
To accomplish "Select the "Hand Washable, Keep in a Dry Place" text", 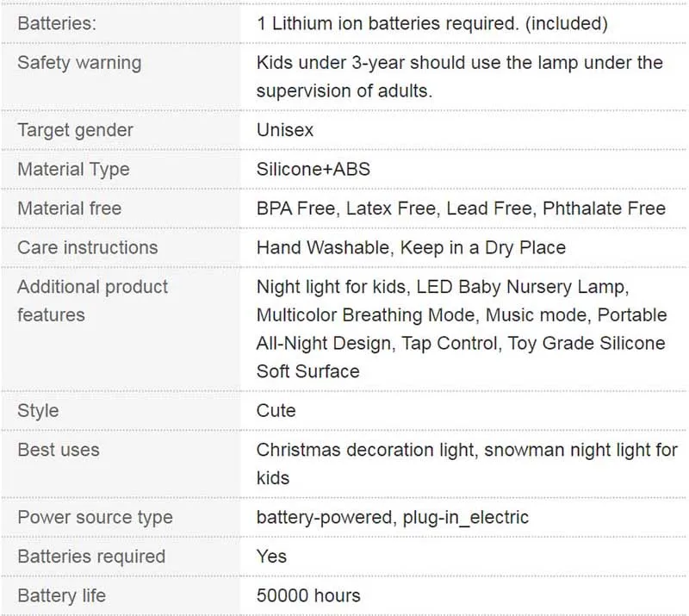I will [411, 247].
